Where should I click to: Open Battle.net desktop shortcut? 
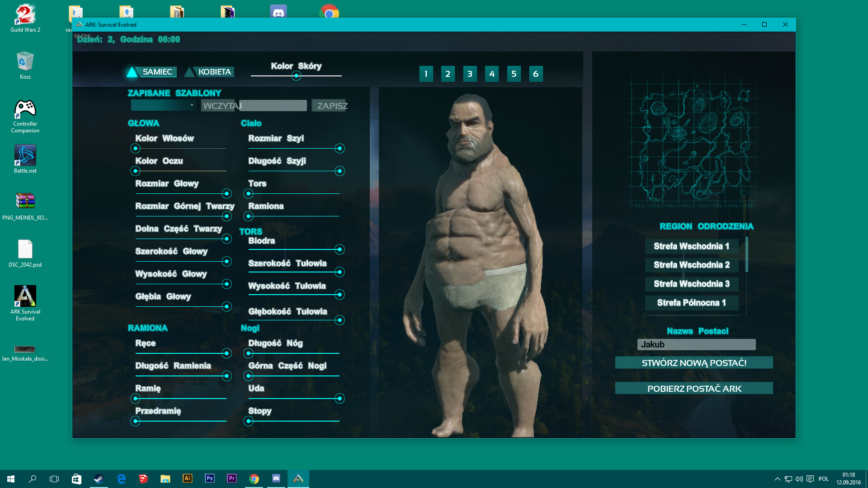point(25,159)
